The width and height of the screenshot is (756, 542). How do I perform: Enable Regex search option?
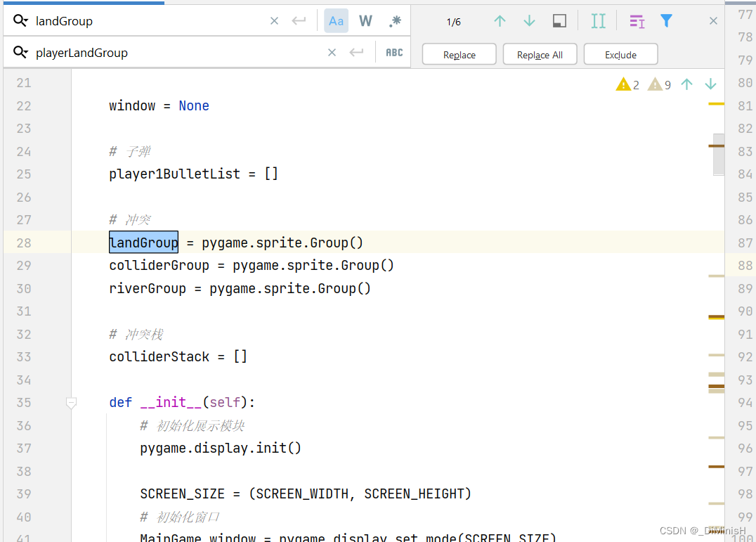(x=395, y=21)
